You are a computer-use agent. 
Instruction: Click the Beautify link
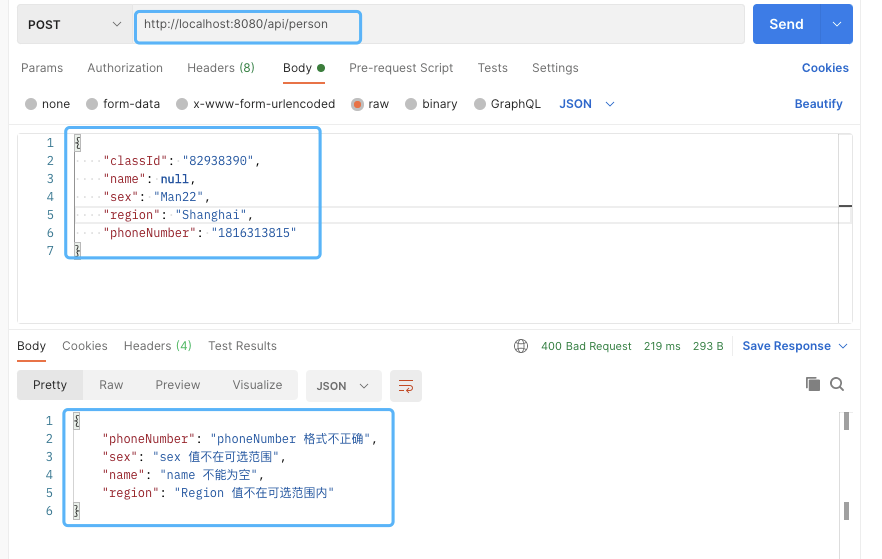818,104
